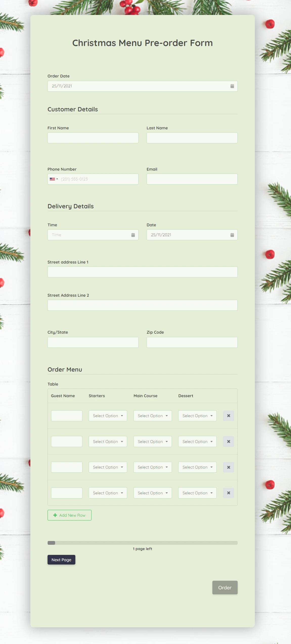This screenshot has width=291, height=644.
Task: Open second row Starters dropdown
Action: point(108,441)
